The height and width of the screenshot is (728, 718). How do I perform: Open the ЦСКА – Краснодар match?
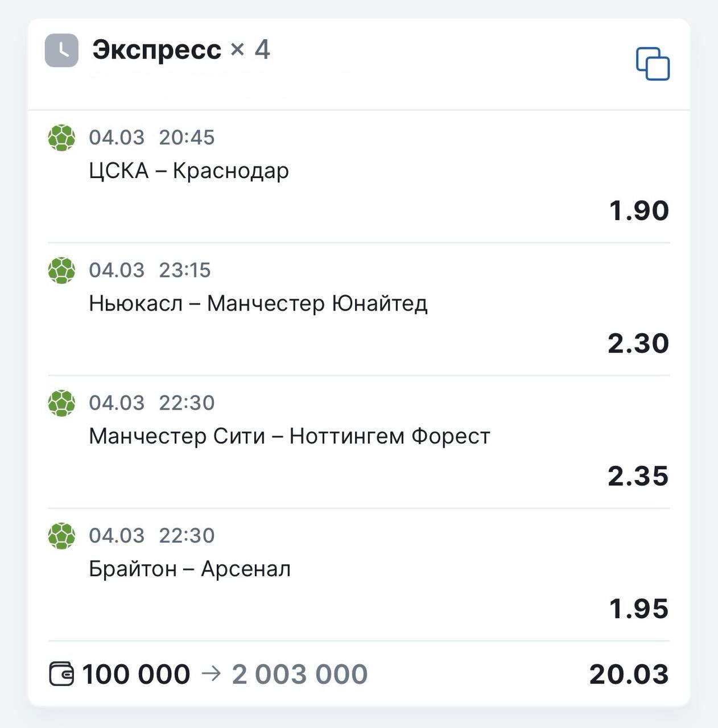click(189, 171)
